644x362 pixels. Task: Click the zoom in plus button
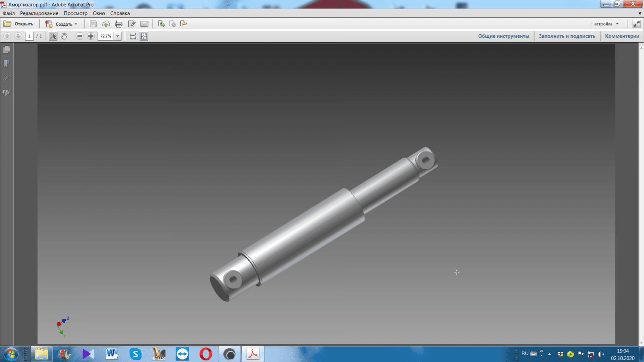[x=91, y=36]
